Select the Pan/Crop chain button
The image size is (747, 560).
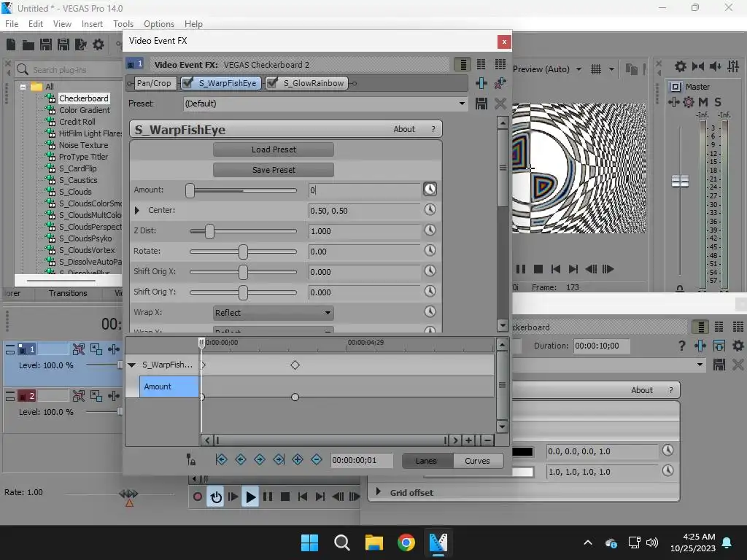click(x=153, y=83)
